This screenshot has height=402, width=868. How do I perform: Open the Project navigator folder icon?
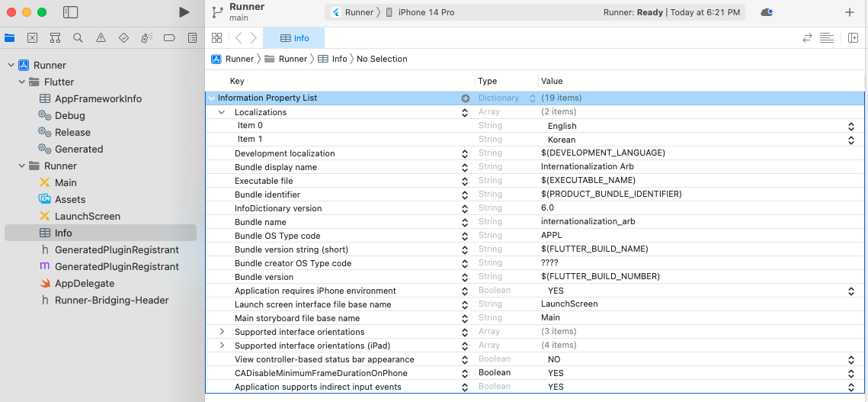click(x=9, y=37)
